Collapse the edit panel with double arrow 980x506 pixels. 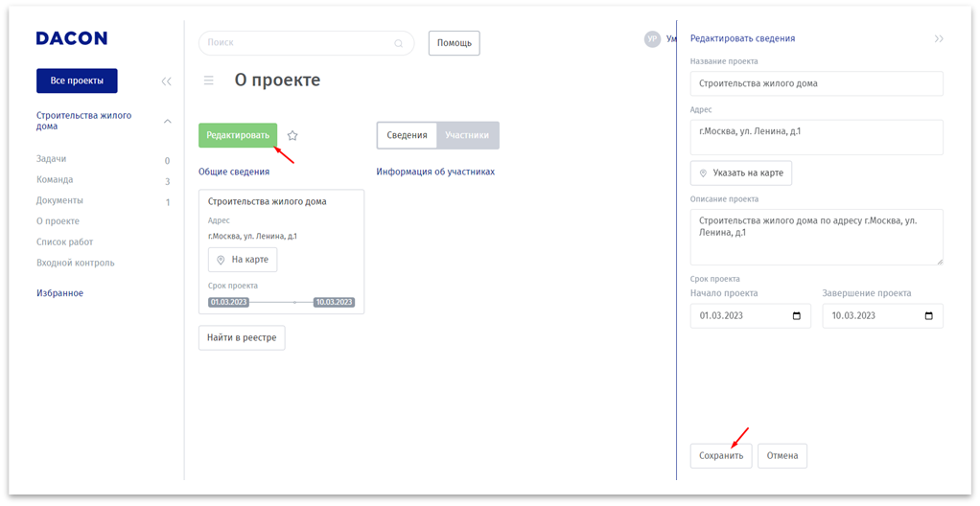pyautogui.click(x=939, y=39)
